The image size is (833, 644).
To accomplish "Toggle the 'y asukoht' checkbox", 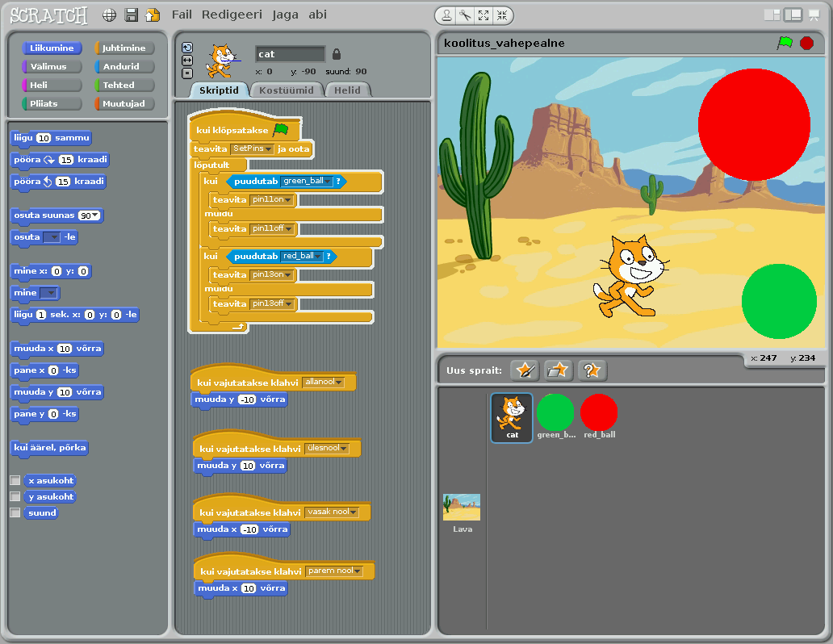I will click(x=15, y=497).
